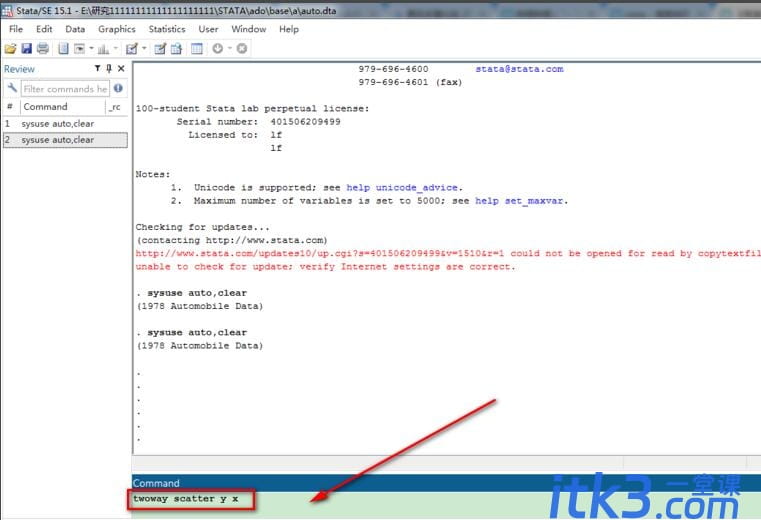
Task: Expand the Graph icon dropdown arrow
Action: click(116, 48)
